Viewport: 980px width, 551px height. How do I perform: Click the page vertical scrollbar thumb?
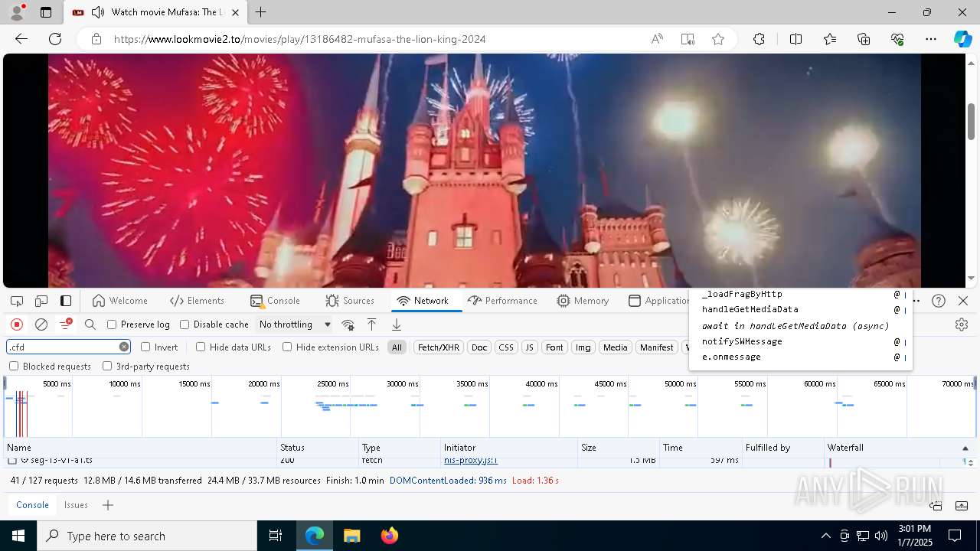tap(972, 120)
